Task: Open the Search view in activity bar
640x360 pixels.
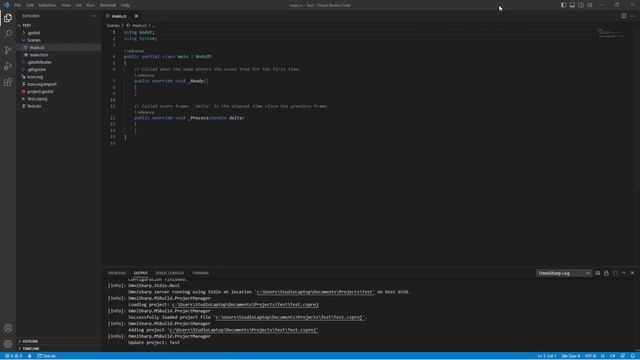Action: 8,34
